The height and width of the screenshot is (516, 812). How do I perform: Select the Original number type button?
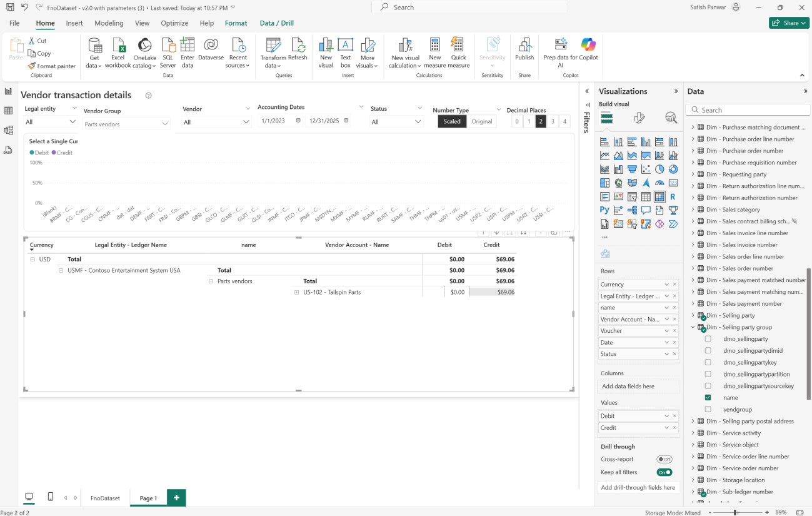(481, 121)
